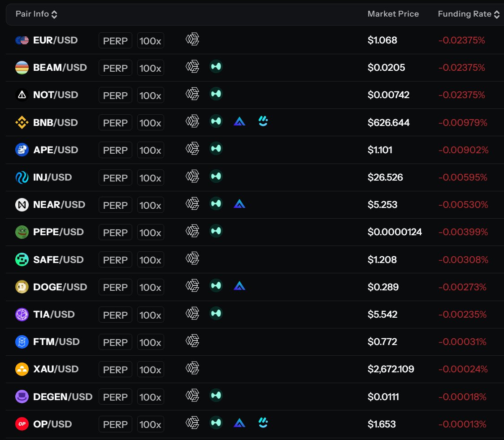Click the INJ/USD token icon

(x=22, y=177)
